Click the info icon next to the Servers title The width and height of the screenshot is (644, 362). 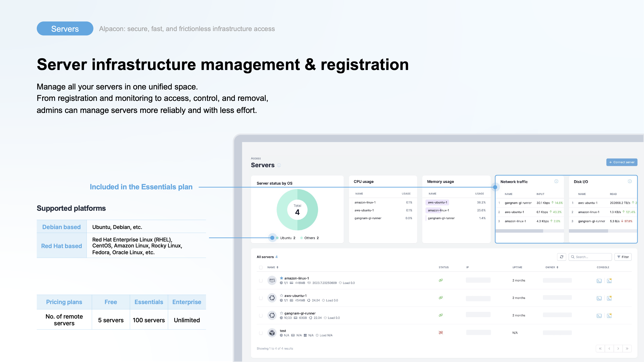tap(279, 165)
